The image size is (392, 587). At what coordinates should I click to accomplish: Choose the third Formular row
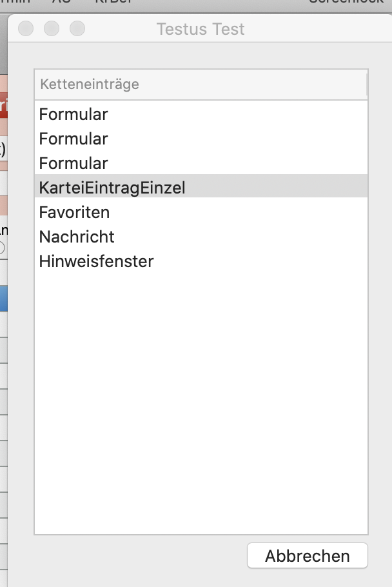201,163
